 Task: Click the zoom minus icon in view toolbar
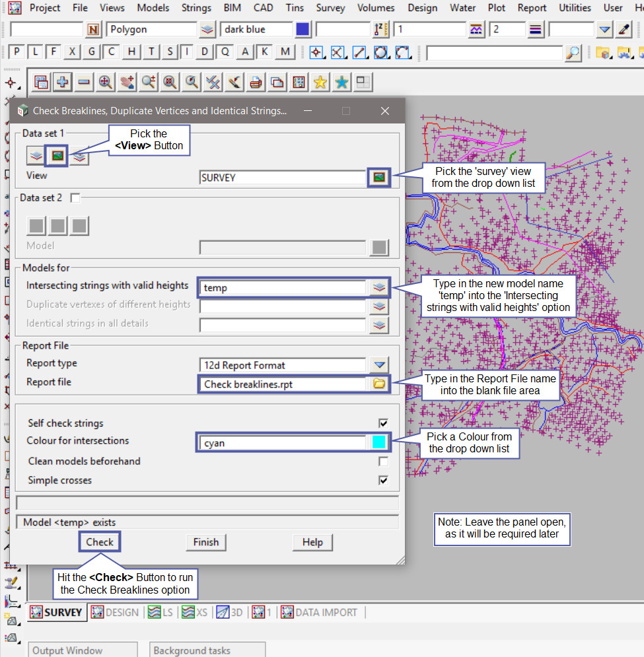84,82
